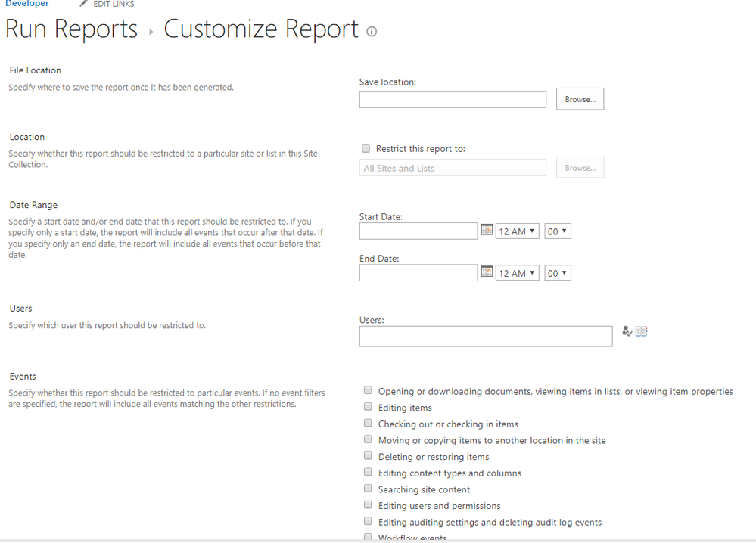The image size is (756, 543).
Task: Open the Start Date hour dropdown showing 12 AM
Action: coord(517,231)
